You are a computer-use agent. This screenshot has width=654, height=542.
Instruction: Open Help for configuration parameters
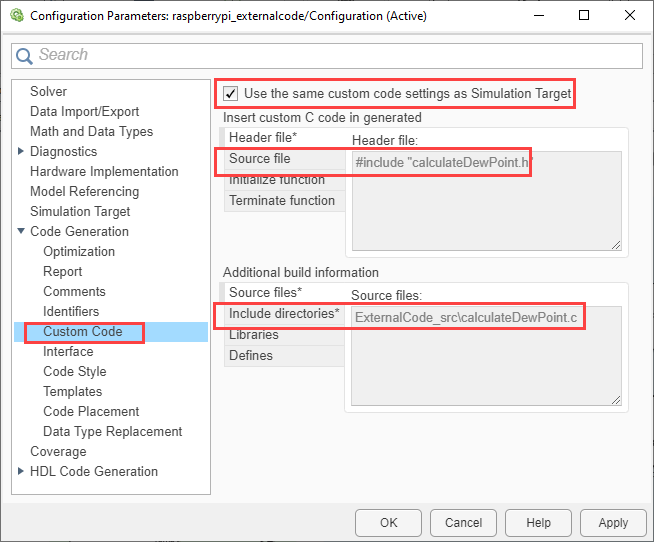click(x=538, y=522)
